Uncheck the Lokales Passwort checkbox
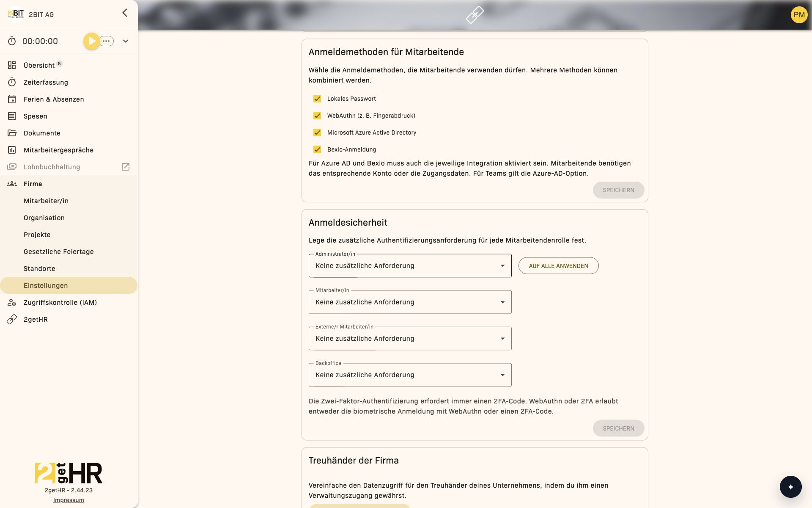The width and height of the screenshot is (812, 508). coord(317,99)
